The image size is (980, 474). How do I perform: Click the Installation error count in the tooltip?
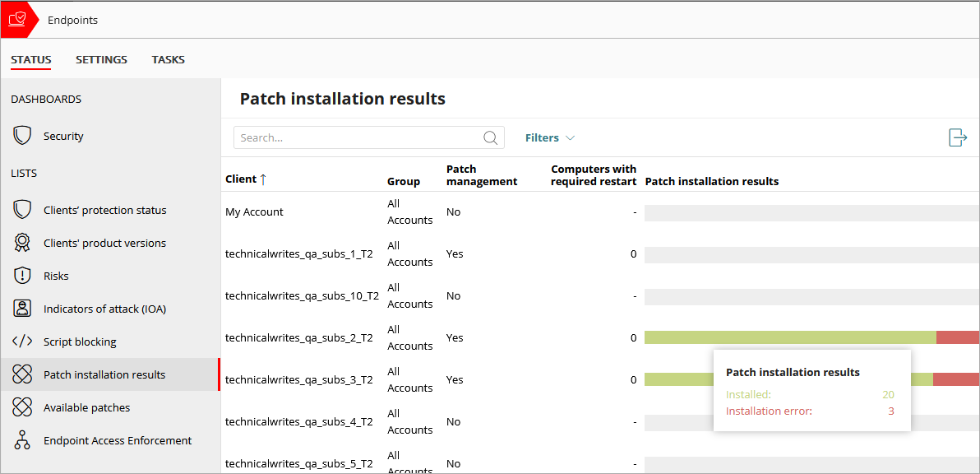(x=890, y=411)
